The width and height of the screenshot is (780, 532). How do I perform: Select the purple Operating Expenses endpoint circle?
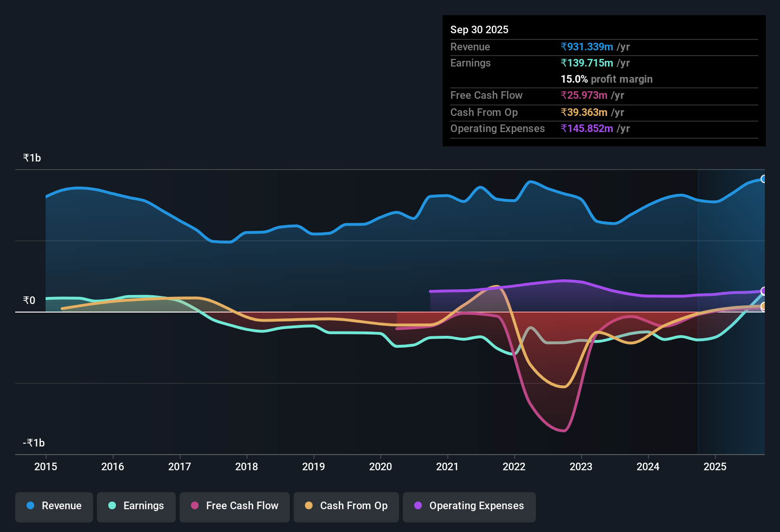click(764, 290)
